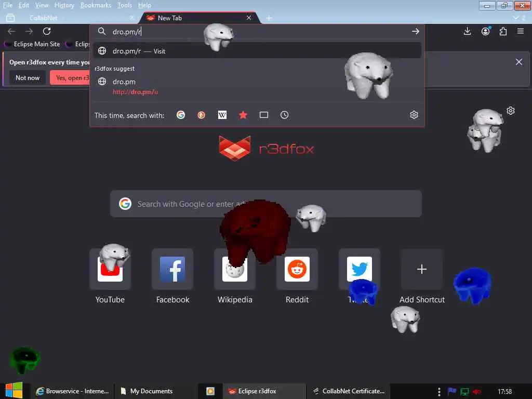Open the hamburger application menu

pyautogui.click(x=521, y=31)
